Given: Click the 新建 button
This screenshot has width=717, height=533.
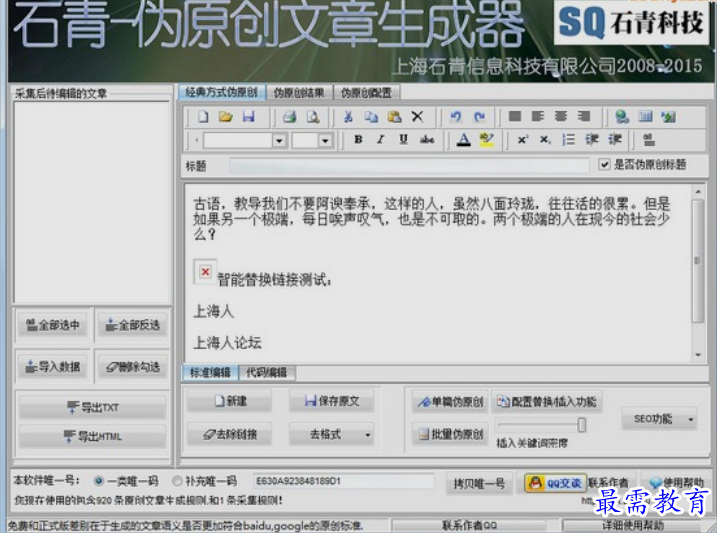Looking at the screenshot, I should (230, 401).
